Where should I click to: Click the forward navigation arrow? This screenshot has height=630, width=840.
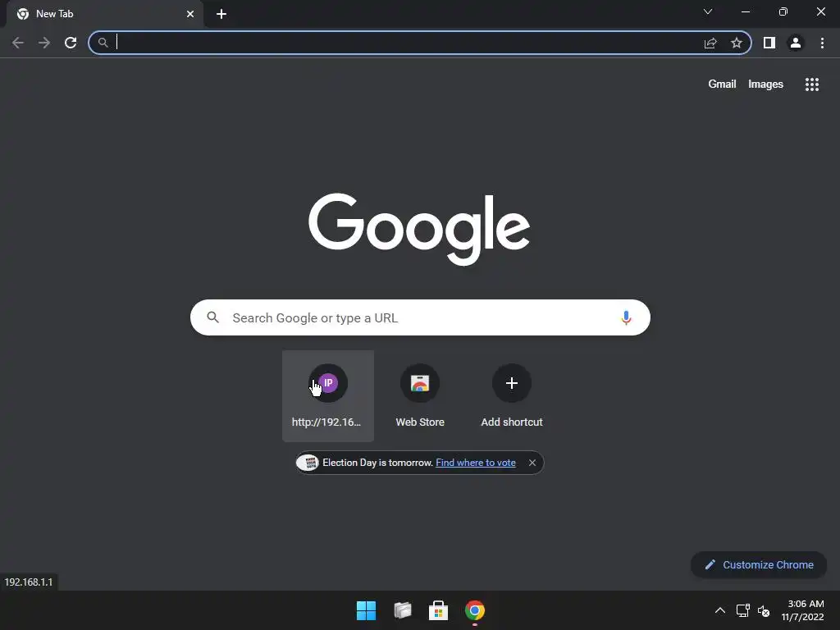(x=44, y=43)
